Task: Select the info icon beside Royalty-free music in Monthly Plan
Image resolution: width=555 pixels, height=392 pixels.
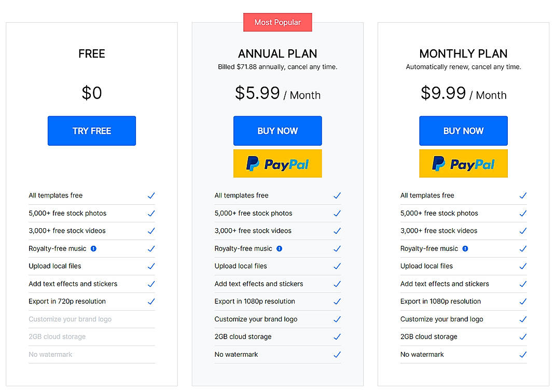Action: (465, 248)
